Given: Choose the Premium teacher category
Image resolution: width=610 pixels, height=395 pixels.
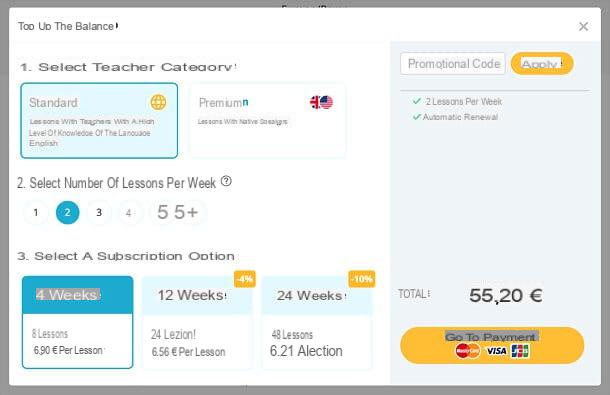Looking at the screenshot, I should [268, 120].
